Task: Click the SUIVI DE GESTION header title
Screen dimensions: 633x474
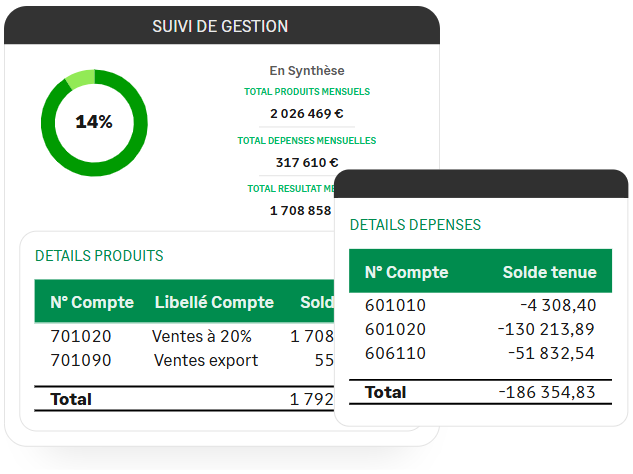Action: (x=220, y=26)
